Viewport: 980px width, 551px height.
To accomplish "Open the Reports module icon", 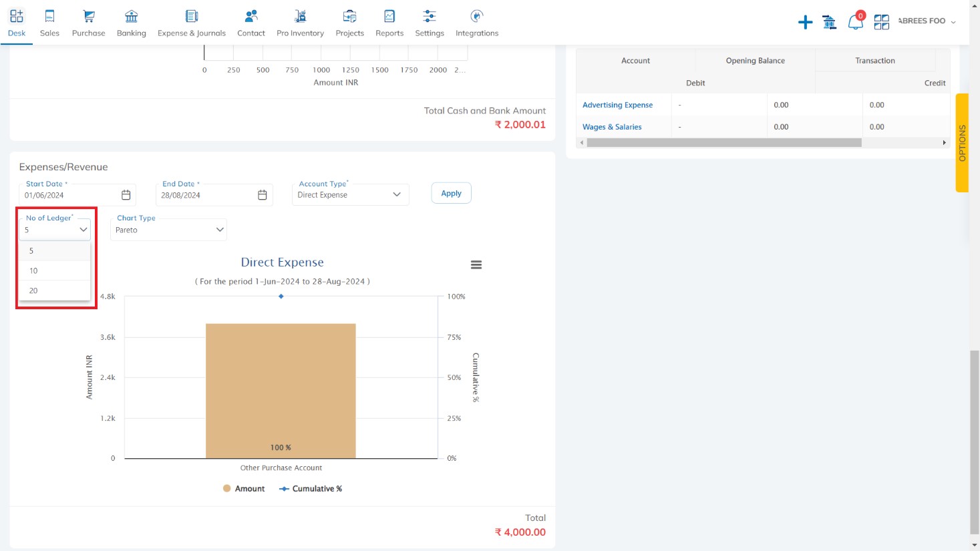I will [389, 16].
